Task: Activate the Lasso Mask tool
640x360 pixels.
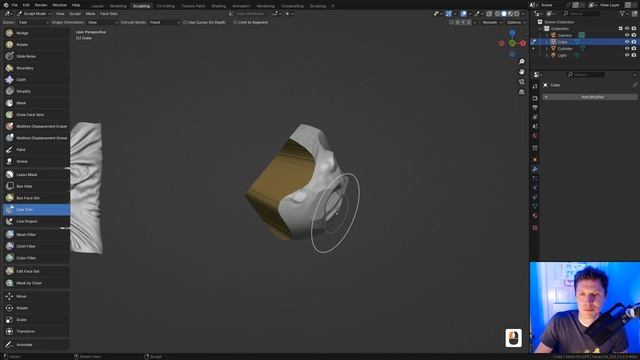Action: (x=36, y=174)
